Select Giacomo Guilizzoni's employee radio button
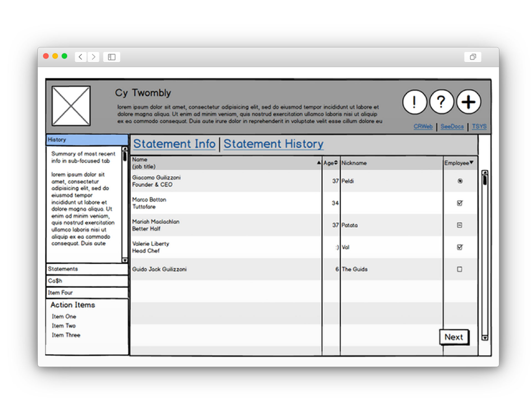Viewport: 532px width, 416px height. 460,181
